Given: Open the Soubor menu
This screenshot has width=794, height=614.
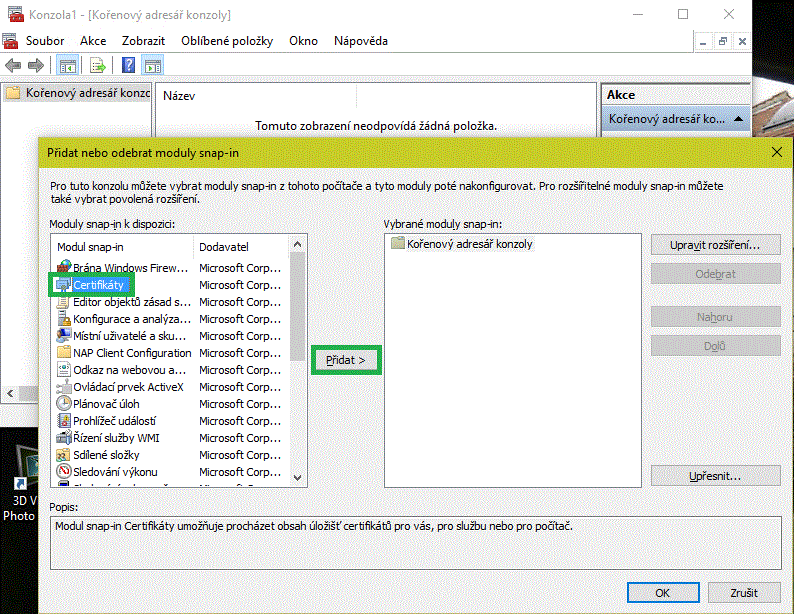Looking at the screenshot, I should click(x=45, y=41).
